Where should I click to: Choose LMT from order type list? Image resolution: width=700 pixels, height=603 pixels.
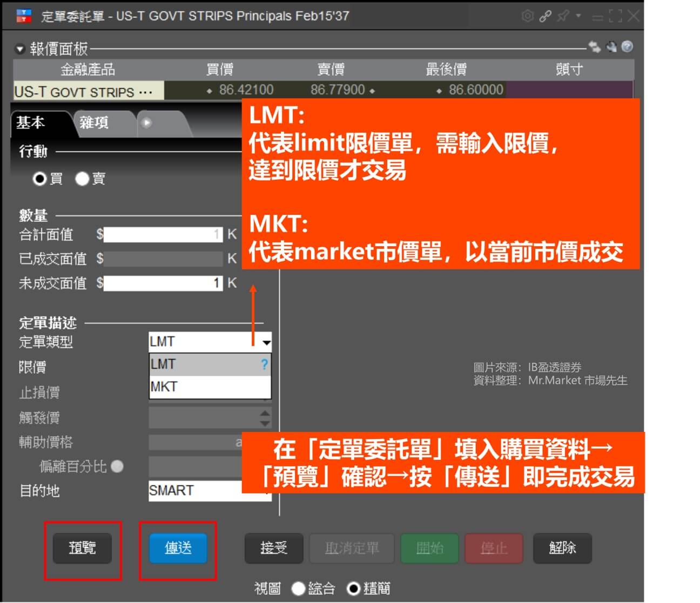coord(210,364)
